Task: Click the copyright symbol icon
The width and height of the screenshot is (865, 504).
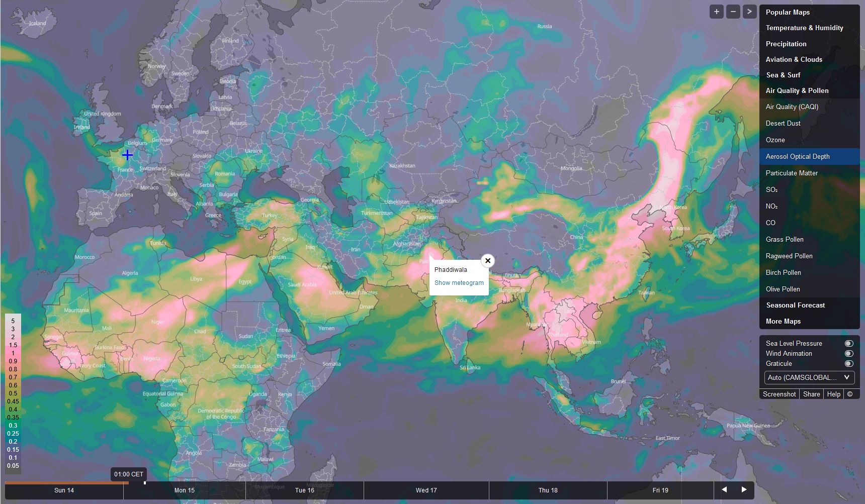Action: coord(850,394)
